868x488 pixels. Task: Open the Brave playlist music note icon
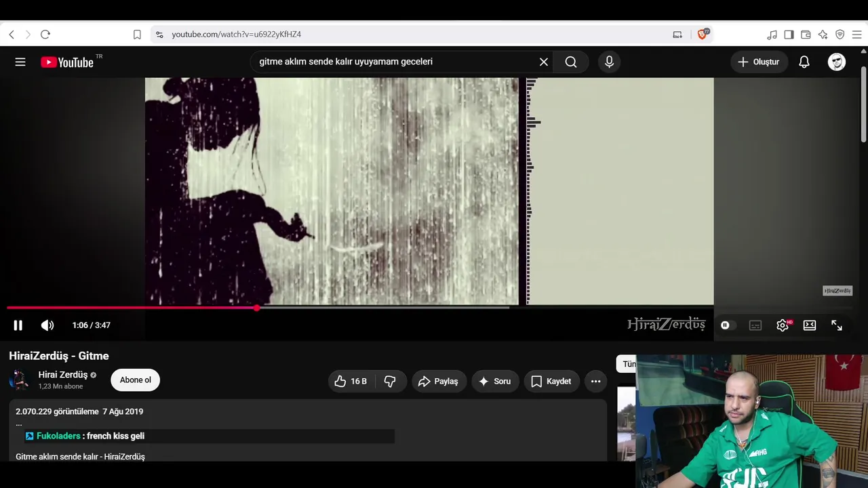tap(772, 35)
